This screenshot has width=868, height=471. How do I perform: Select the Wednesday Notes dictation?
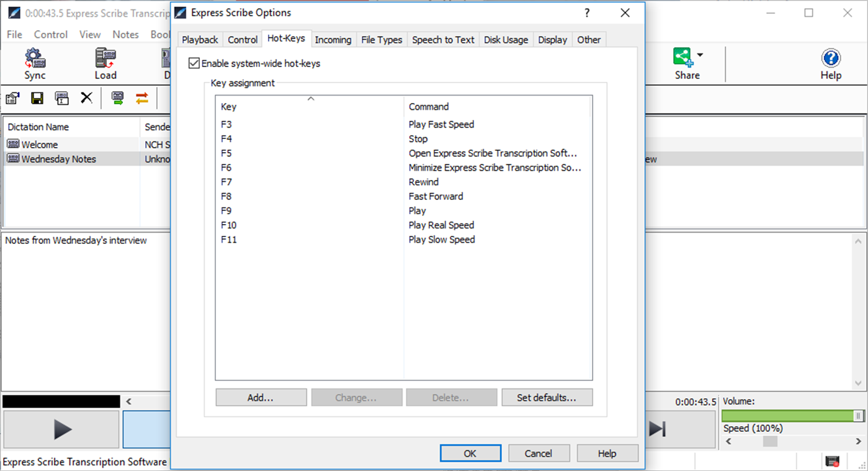click(60, 159)
